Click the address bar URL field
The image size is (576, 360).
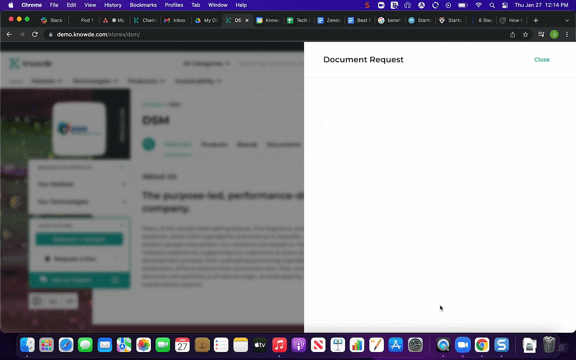(276, 35)
